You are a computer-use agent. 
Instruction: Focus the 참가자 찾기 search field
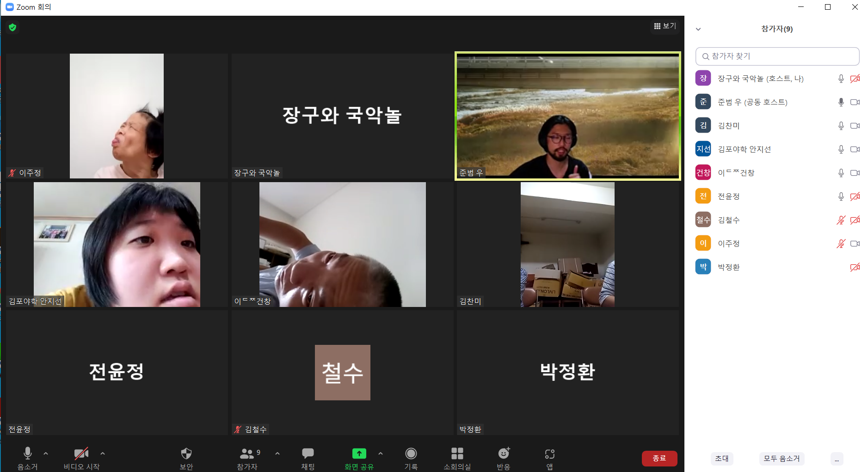[777, 56]
